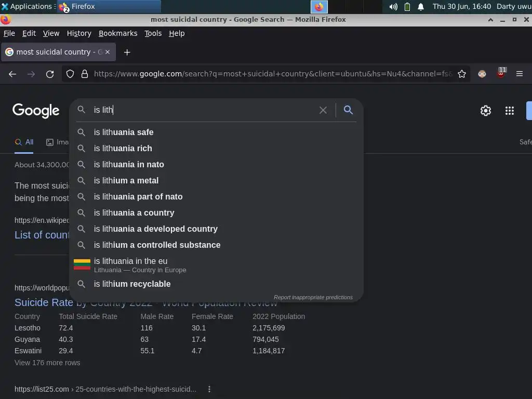The width and height of the screenshot is (532, 399).
Task: Bookmark this page with the star
Action: coord(462,74)
